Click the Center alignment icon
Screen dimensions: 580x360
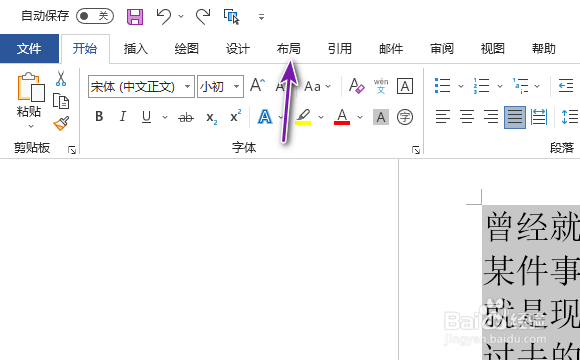(x=467, y=117)
